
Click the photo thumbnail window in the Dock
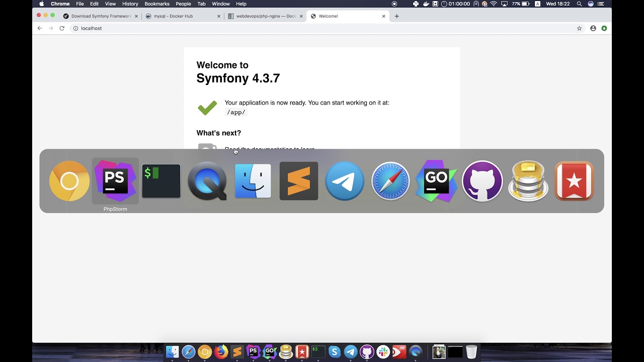[439, 352]
